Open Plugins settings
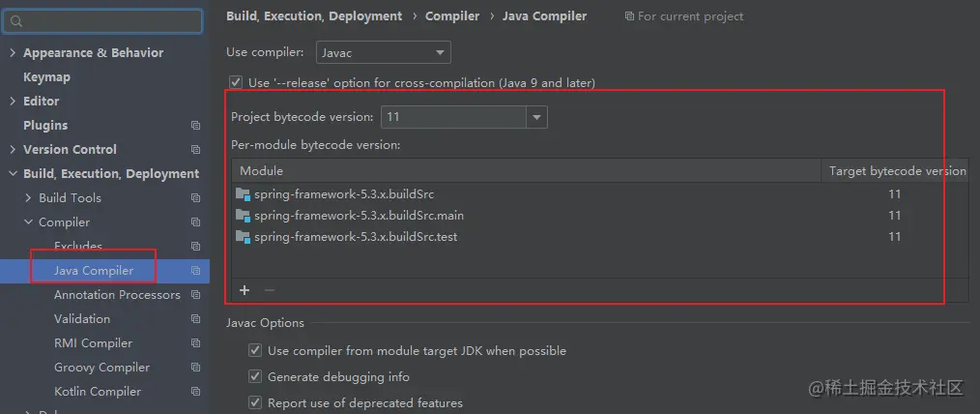The height and width of the screenshot is (414, 980). pos(45,125)
